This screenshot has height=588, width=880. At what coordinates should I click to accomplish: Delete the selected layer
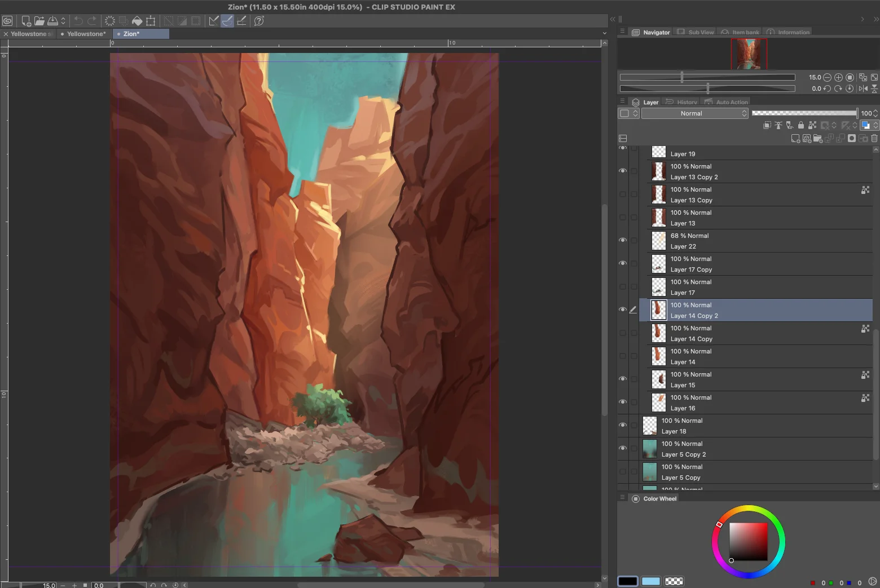click(x=874, y=138)
